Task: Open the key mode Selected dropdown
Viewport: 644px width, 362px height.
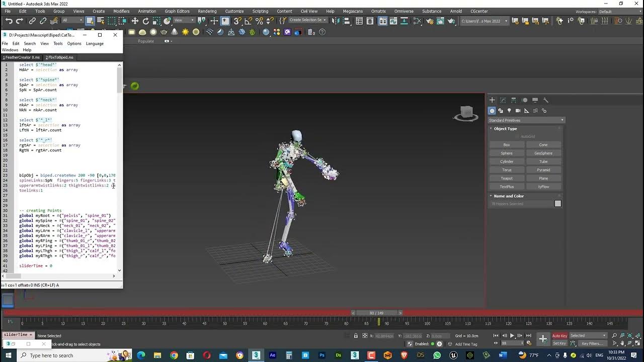Action: point(588,335)
